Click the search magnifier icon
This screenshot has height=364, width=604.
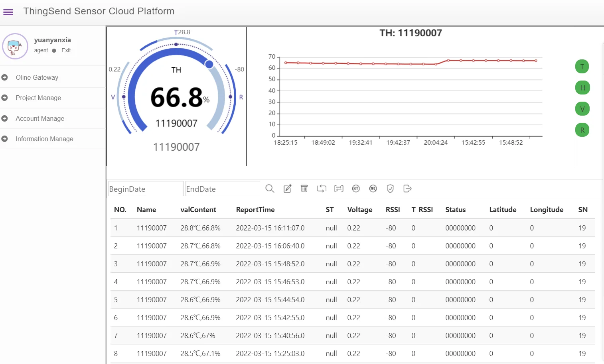270,189
